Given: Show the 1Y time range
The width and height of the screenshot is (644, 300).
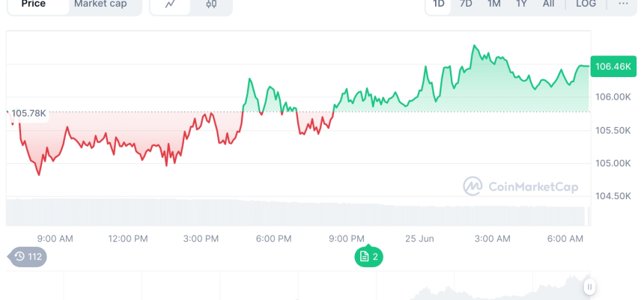Looking at the screenshot, I should [x=521, y=4].
